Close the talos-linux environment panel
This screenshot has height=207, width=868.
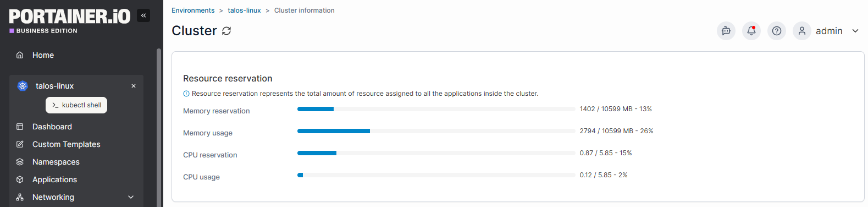pos(134,86)
